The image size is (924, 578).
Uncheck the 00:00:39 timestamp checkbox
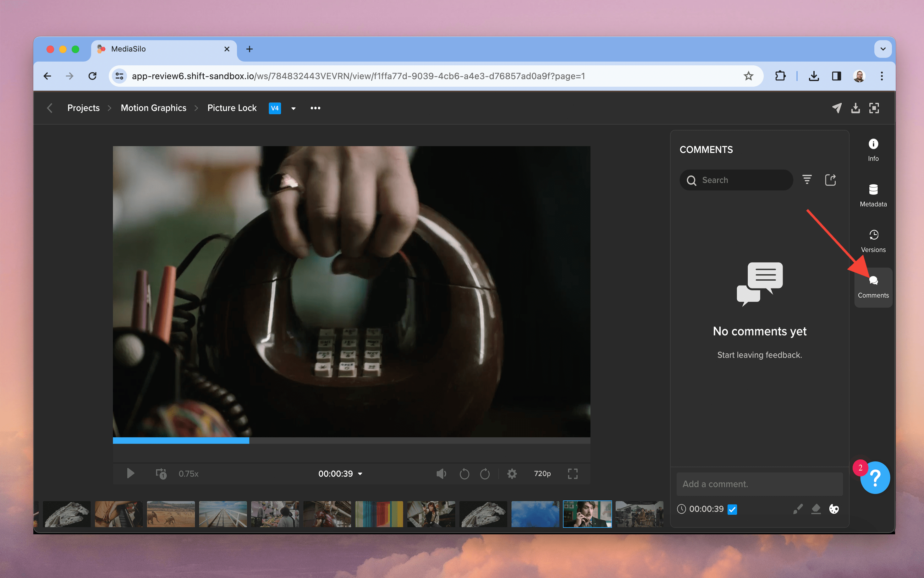[732, 509]
